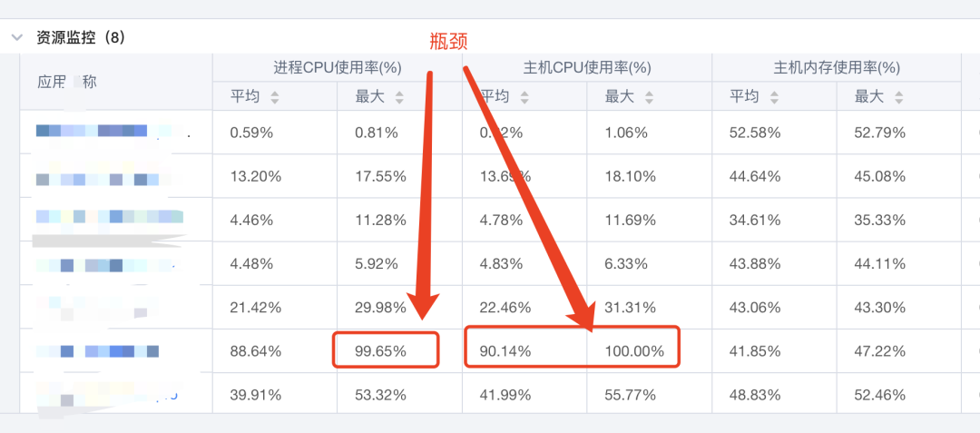Image resolution: width=980 pixels, height=433 pixels.
Task: Sort by 主机内存使用率 平均 column icon
Action: click(x=774, y=97)
